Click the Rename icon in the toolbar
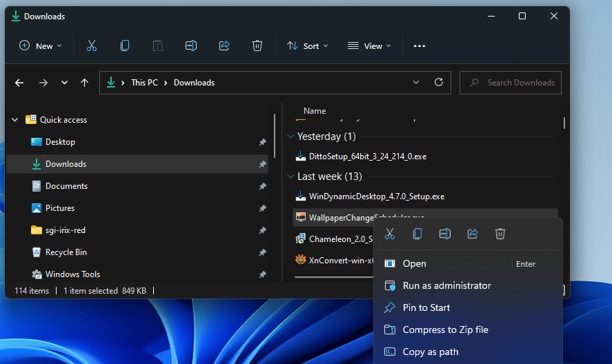The height and width of the screenshot is (364, 612). pyautogui.click(x=191, y=45)
